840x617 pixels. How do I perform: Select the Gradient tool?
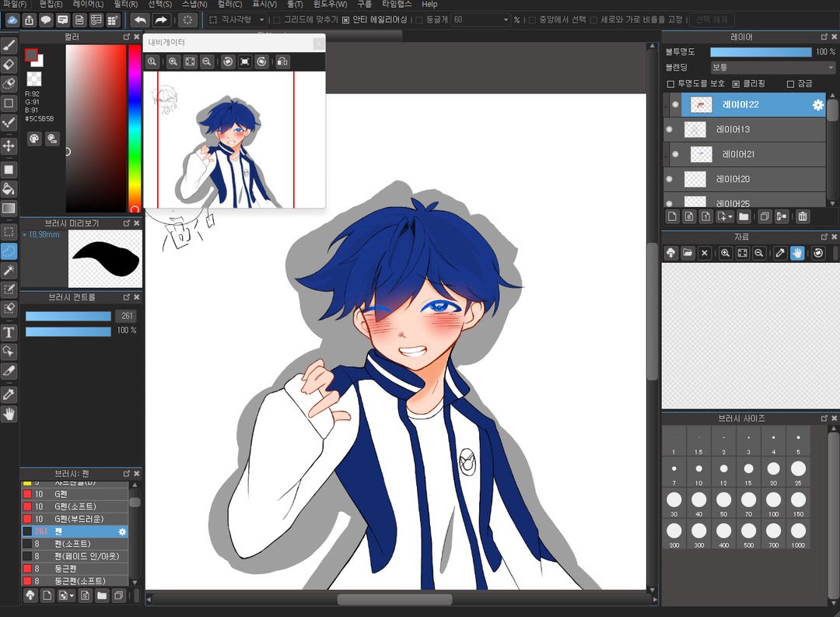click(x=9, y=208)
